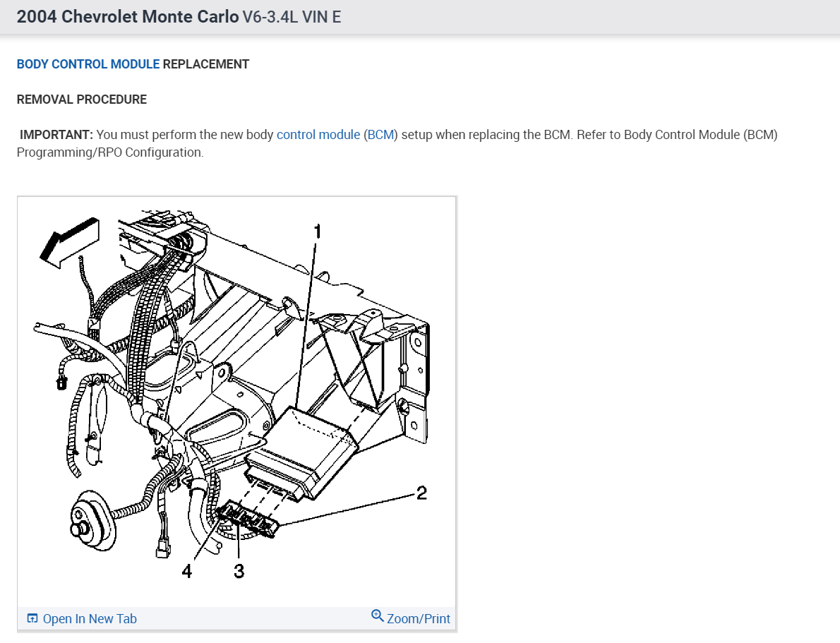Click the BCM hyperlink in parentheses
The width and height of the screenshot is (840, 643).
pos(381,135)
